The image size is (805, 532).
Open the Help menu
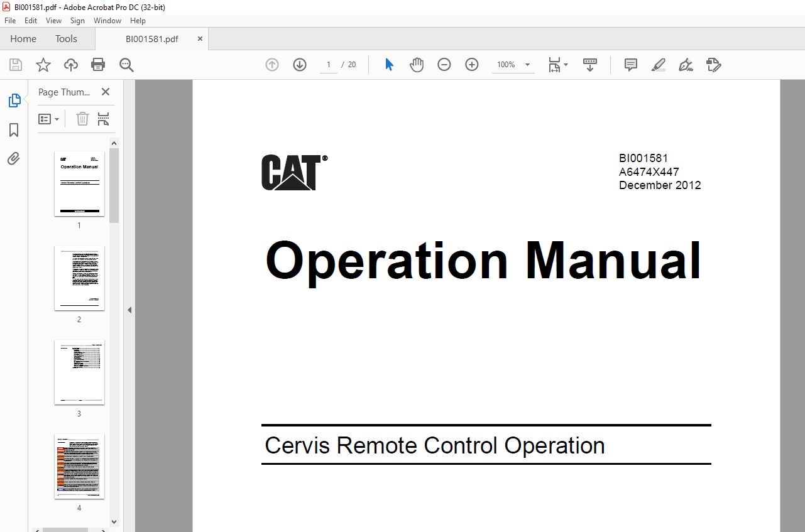tap(138, 21)
